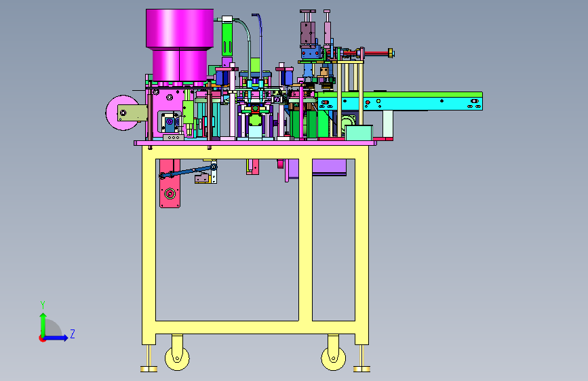Select the pink tabletop base plate
This screenshot has height=381, width=588.
255,143
